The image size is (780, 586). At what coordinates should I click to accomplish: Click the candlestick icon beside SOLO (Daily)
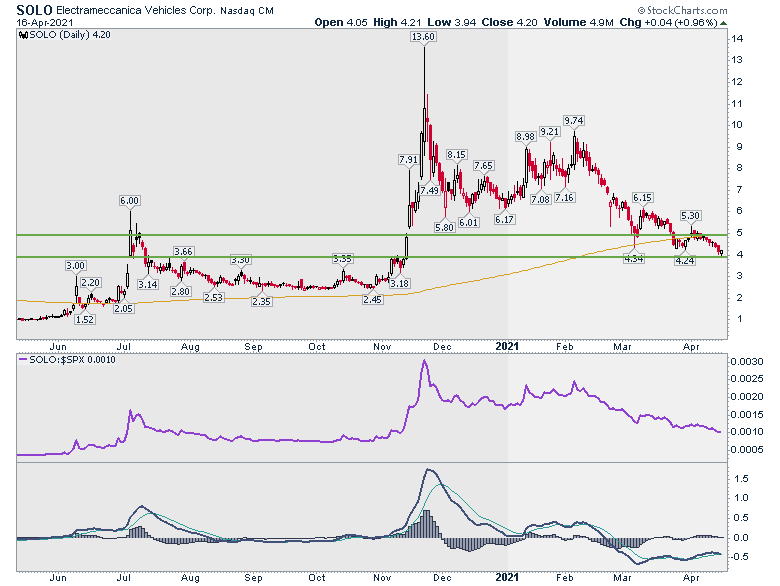pos(23,35)
